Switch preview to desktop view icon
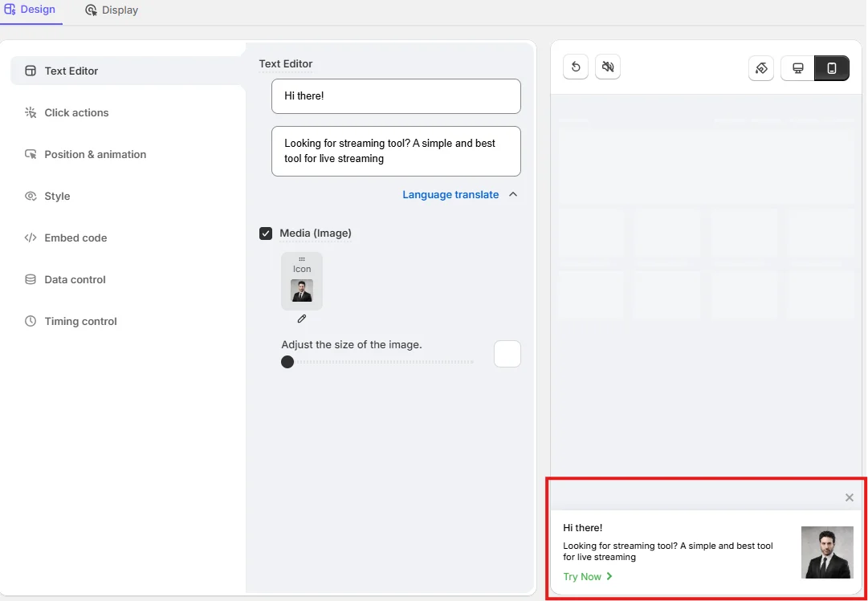Screen dimensions: 868x601 tap(797, 68)
